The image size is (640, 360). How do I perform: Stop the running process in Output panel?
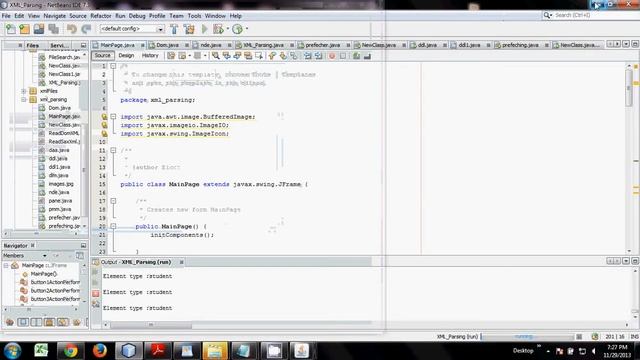tap(96, 293)
